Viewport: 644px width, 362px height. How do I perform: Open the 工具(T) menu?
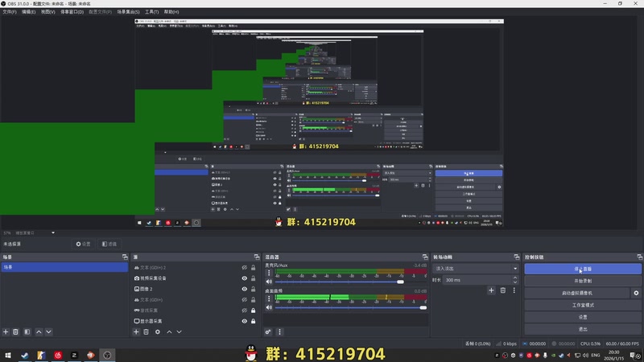click(151, 12)
